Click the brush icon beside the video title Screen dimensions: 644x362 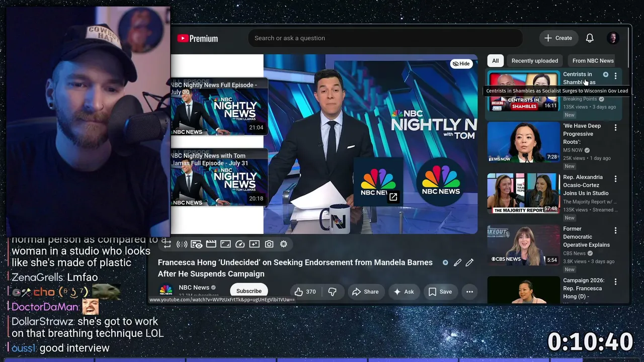[457, 262]
